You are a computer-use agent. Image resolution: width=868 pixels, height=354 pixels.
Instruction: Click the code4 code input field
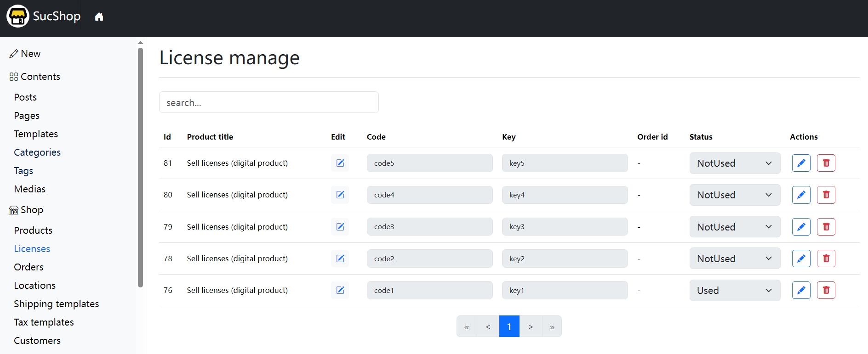(x=429, y=195)
